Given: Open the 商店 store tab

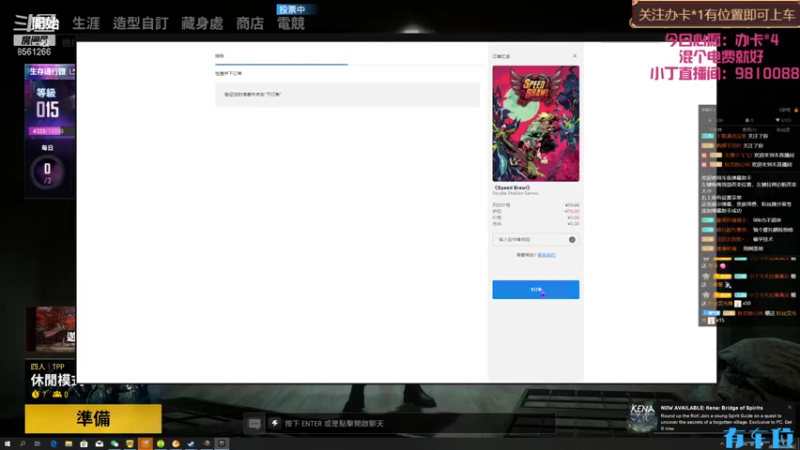Looking at the screenshot, I should 250,23.
